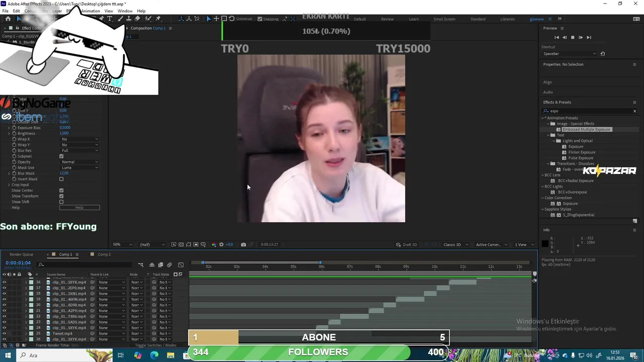Enable motion blur for the composition
The height and width of the screenshot is (362, 644).
[x=170, y=265]
